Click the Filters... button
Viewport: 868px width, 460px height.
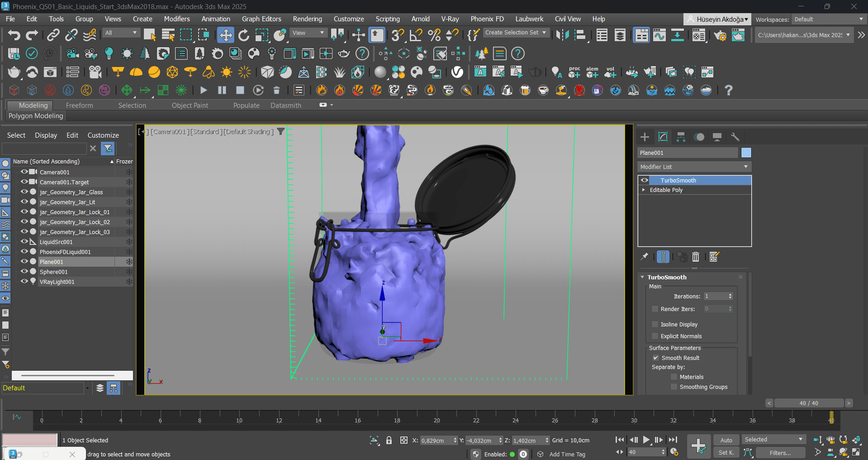pos(780,452)
